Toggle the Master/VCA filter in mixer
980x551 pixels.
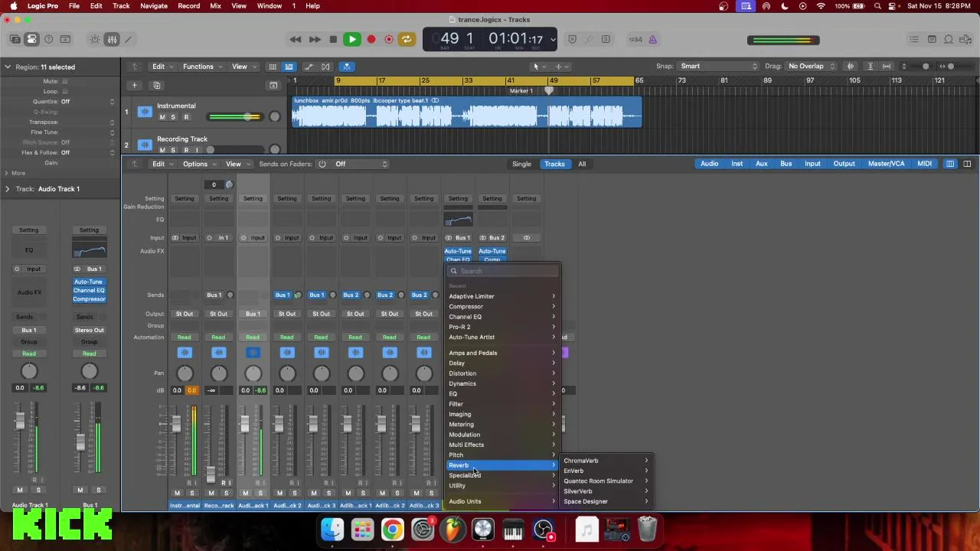(x=886, y=164)
